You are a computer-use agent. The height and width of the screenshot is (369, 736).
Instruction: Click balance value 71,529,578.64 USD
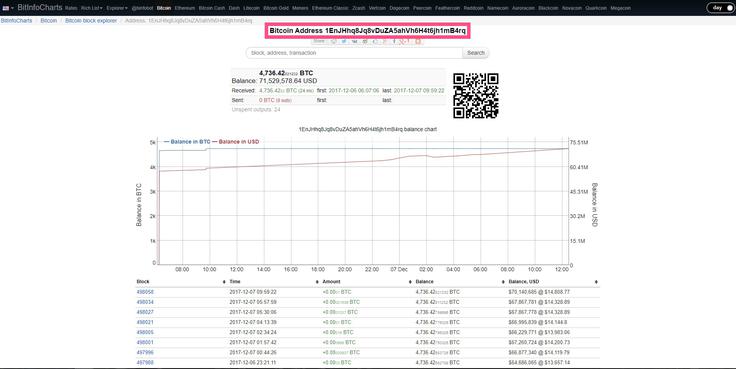[288, 81]
